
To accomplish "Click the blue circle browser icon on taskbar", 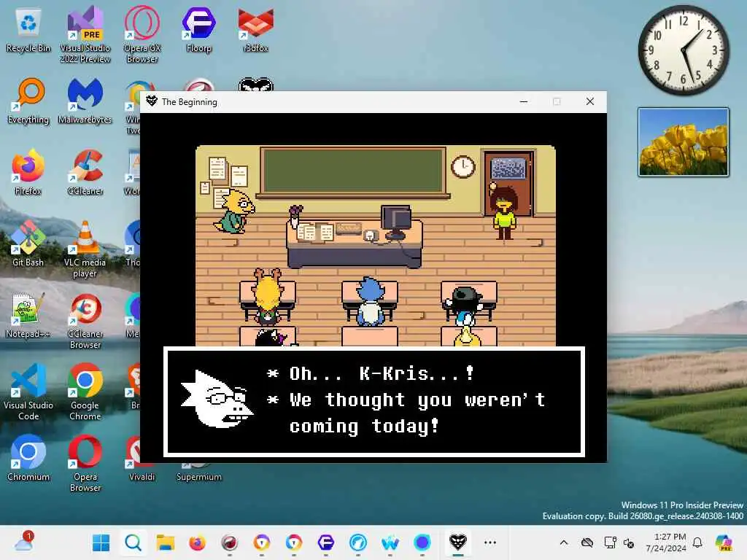I will 422,542.
